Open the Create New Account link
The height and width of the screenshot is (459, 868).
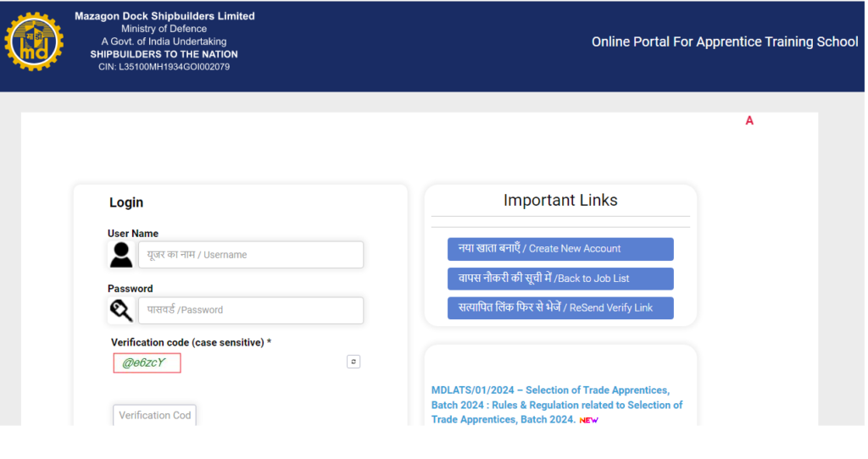pos(560,249)
